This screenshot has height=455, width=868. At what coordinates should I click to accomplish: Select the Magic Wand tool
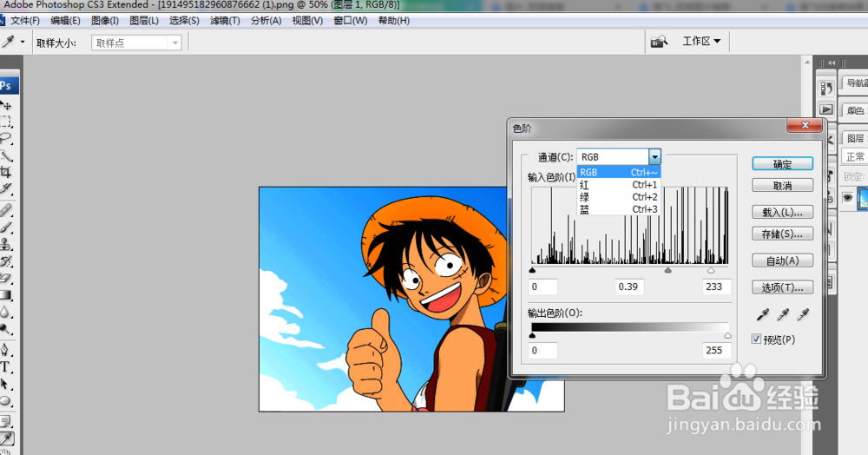[x=6, y=155]
